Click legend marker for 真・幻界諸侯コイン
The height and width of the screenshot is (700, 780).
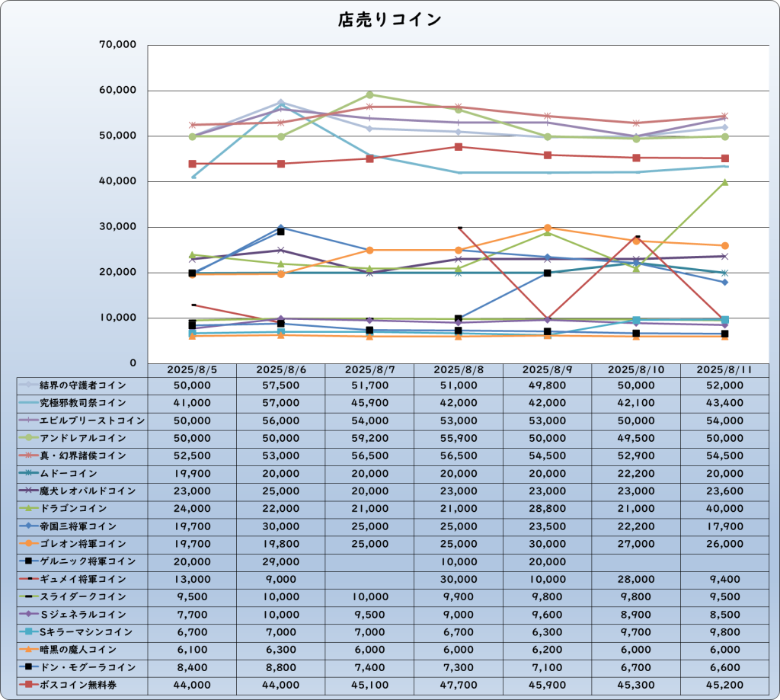[x=28, y=455]
